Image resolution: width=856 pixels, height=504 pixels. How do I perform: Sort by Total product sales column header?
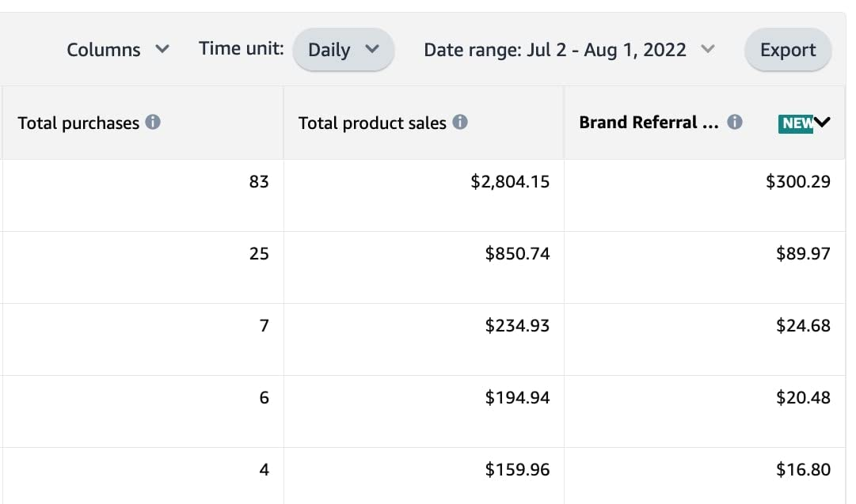(372, 123)
